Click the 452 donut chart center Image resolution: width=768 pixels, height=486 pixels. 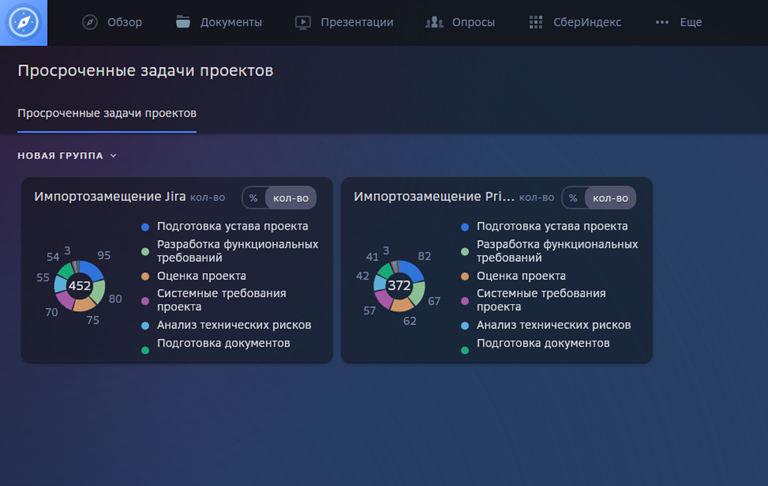pyautogui.click(x=79, y=286)
